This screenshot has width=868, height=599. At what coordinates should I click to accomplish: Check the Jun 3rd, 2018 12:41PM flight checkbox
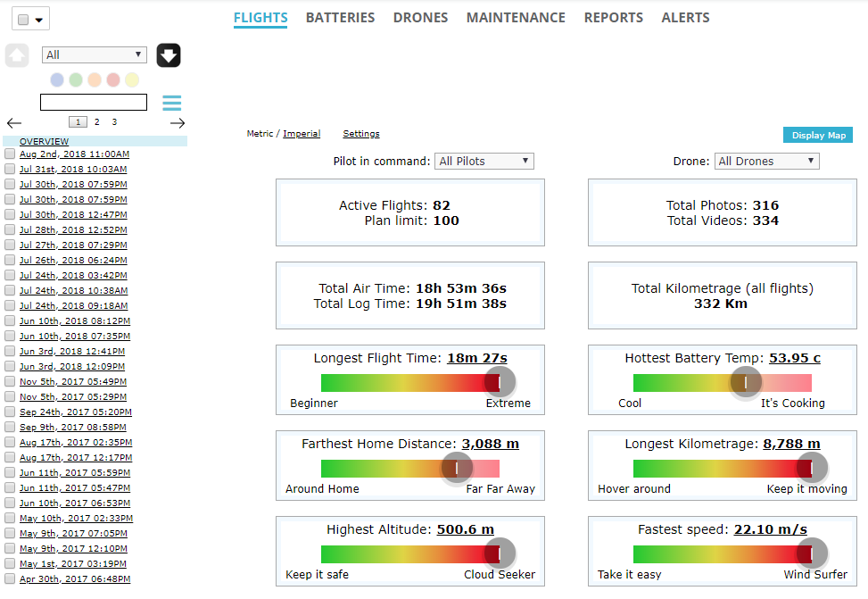click(x=10, y=351)
